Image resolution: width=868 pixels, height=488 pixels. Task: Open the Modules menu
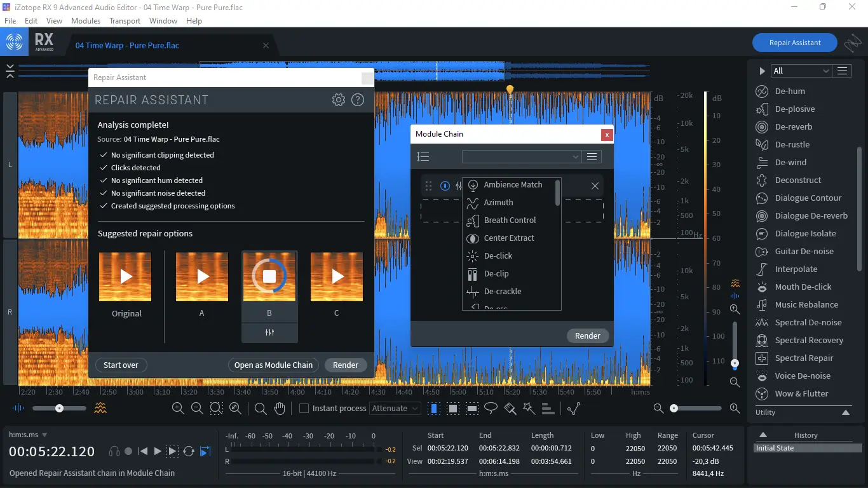tap(86, 20)
